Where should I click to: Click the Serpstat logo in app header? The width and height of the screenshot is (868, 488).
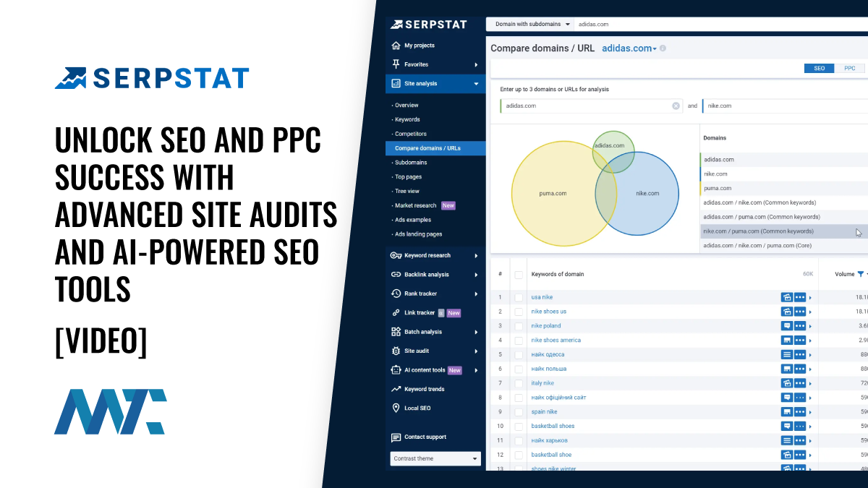(x=429, y=25)
